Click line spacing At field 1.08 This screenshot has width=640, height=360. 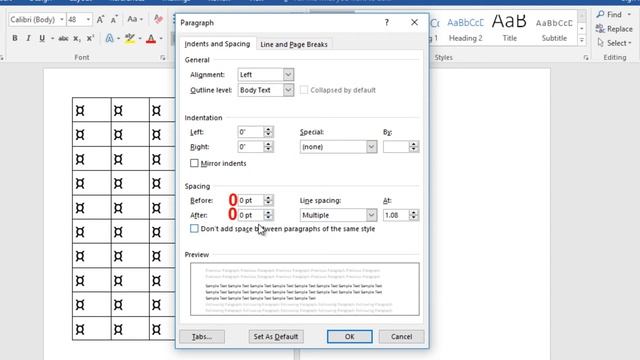[396, 215]
